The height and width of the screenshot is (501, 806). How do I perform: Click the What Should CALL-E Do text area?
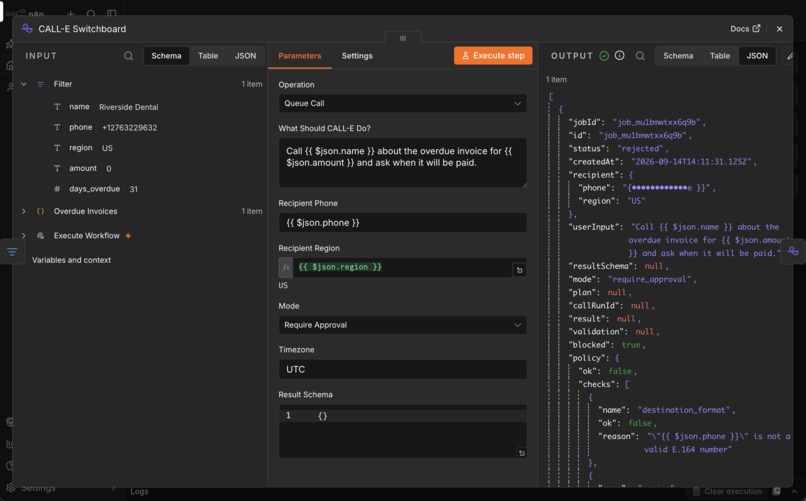[402, 162]
